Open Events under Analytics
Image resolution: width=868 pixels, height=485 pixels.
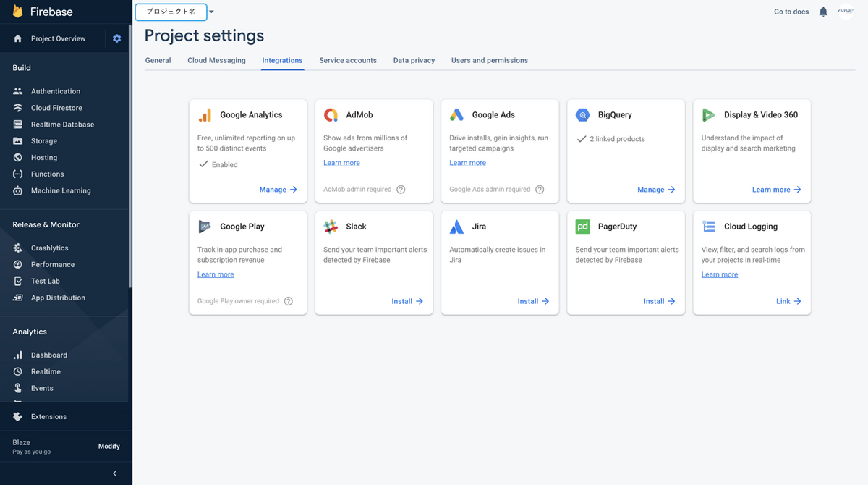pos(42,389)
